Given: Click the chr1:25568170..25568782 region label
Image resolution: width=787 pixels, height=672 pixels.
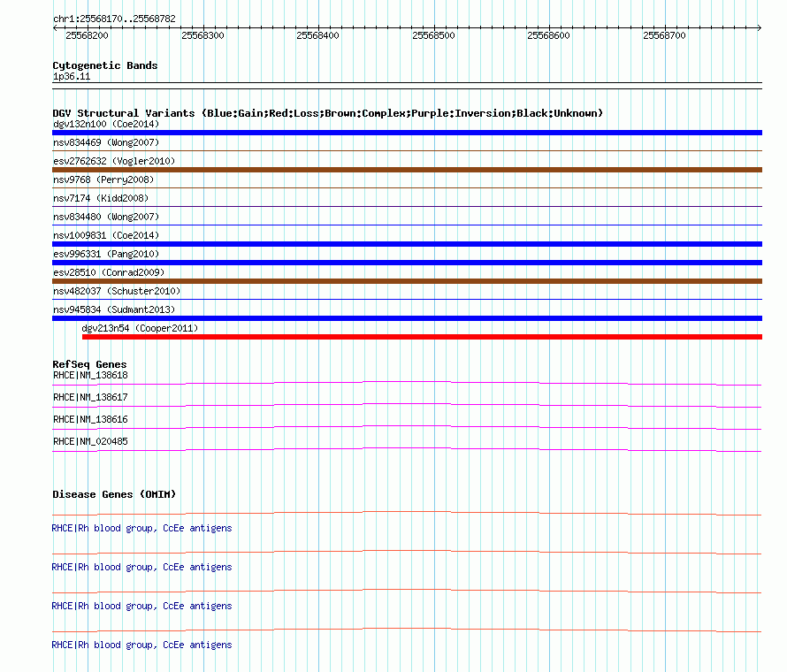Looking at the screenshot, I should [114, 19].
